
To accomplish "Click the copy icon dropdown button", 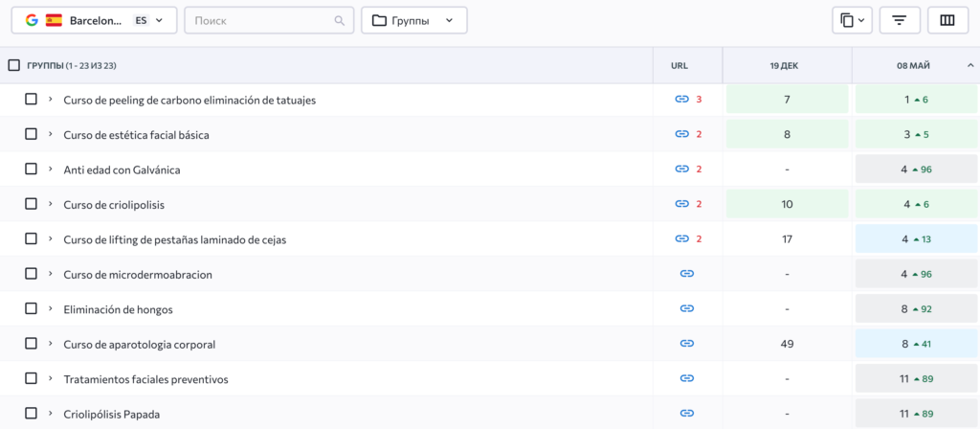I will [x=852, y=20].
